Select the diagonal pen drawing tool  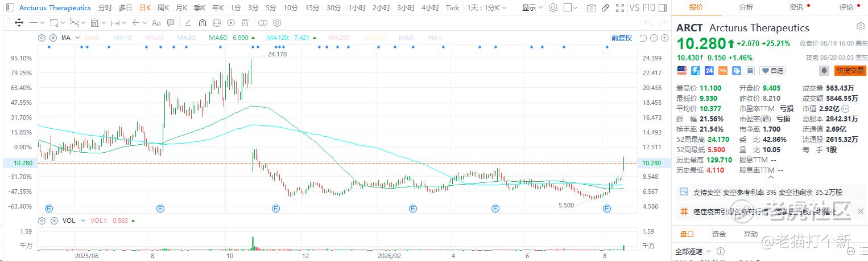click(x=188, y=23)
